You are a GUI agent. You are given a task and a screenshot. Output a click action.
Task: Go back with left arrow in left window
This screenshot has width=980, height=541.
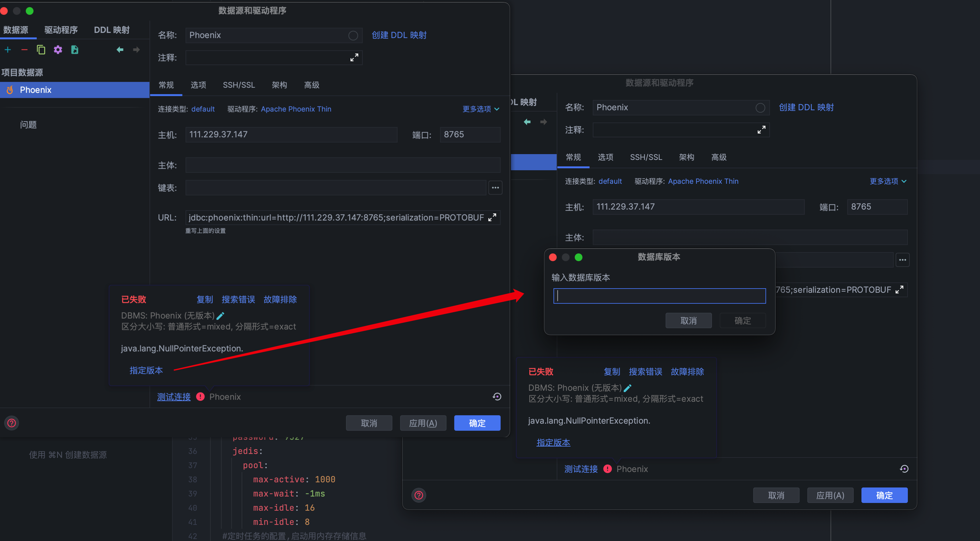coord(120,50)
